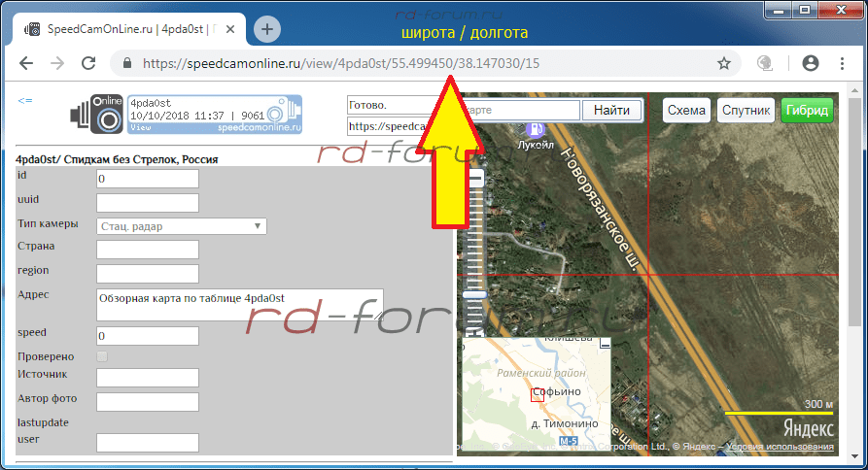Open the user profile avatar icon
Viewport: 868px width, 470px height.
click(x=811, y=63)
